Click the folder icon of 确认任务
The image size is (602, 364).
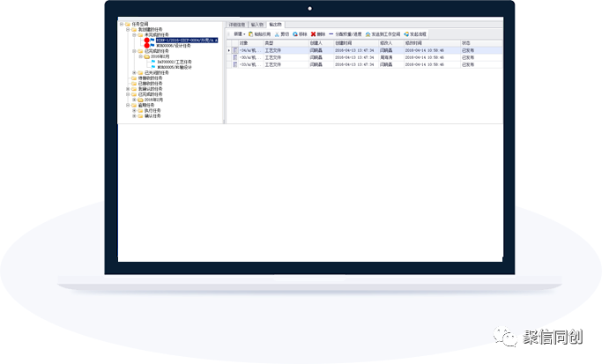[140, 115]
